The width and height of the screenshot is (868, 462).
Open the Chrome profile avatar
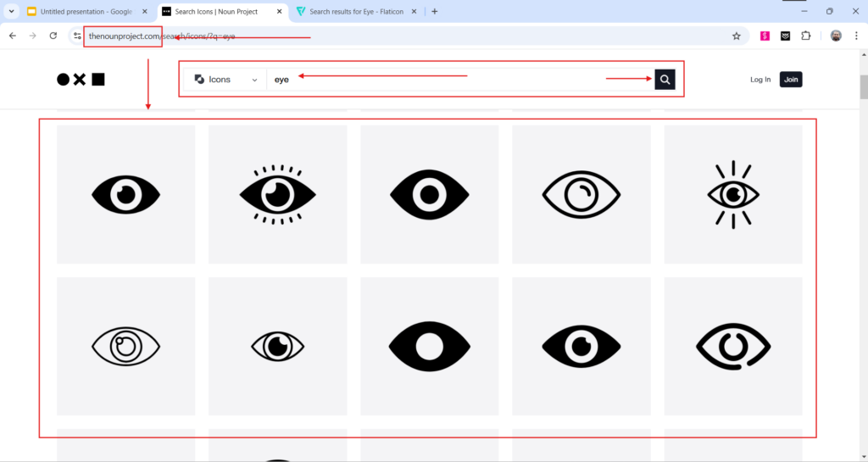pyautogui.click(x=836, y=36)
